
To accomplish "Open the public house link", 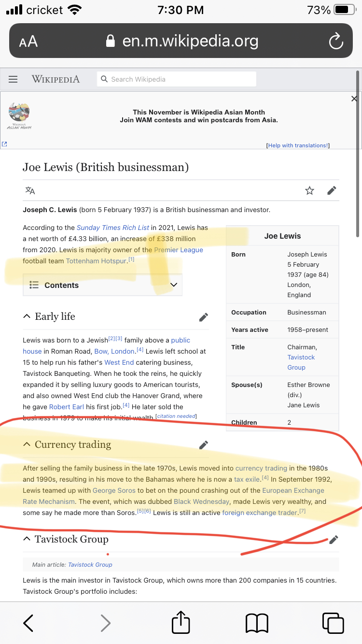I will 106,346.
